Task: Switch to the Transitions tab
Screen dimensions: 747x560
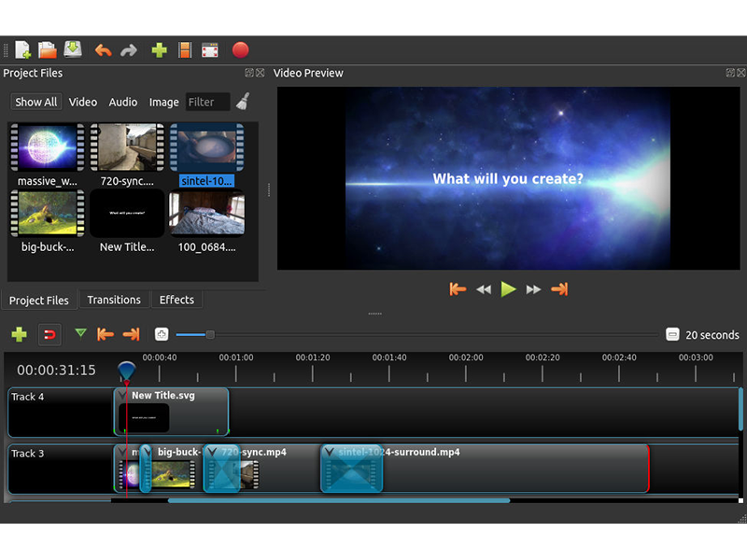Action: coord(114,300)
